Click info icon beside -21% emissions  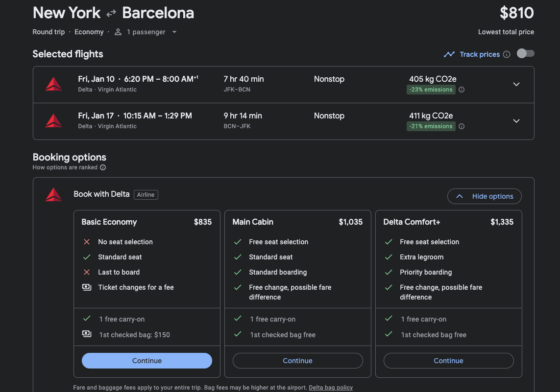point(462,126)
